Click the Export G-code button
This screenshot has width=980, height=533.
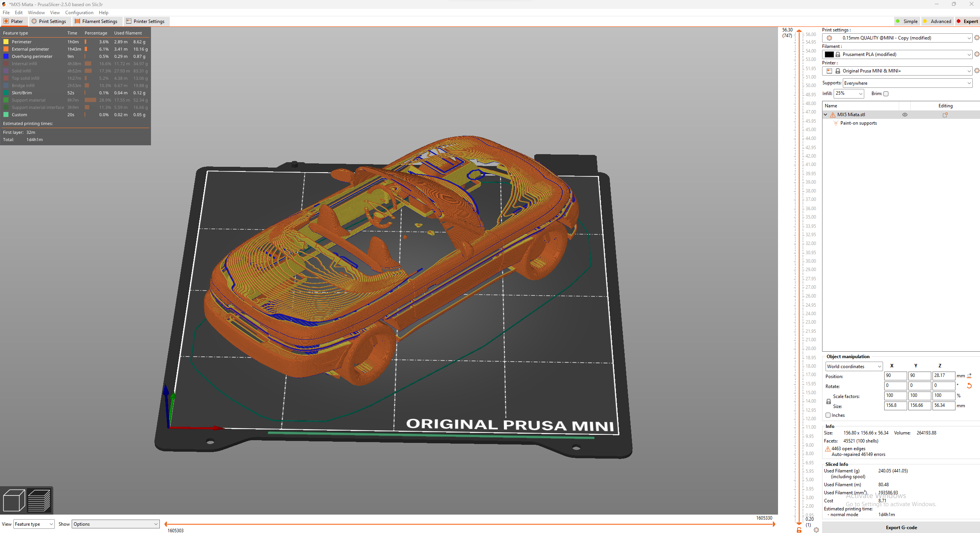pos(901,527)
